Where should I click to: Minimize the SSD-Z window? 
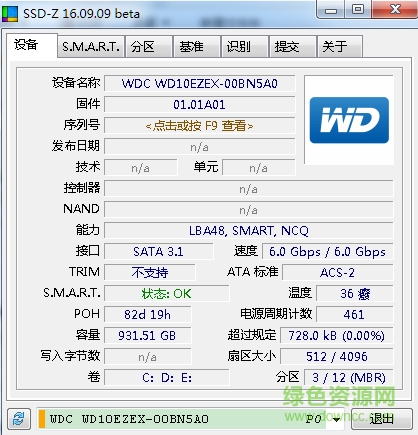(x=331, y=10)
